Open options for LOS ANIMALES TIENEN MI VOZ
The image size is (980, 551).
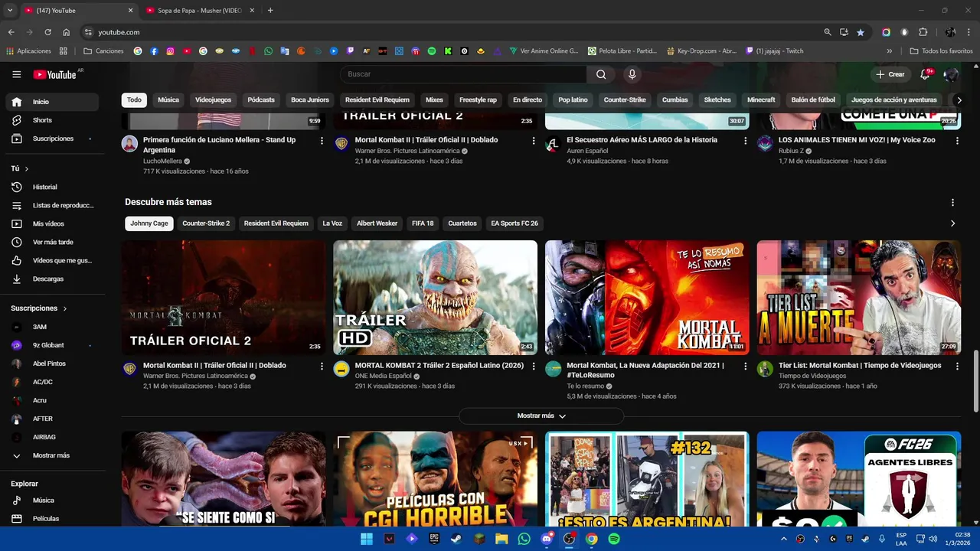pyautogui.click(x=957, y=141)
